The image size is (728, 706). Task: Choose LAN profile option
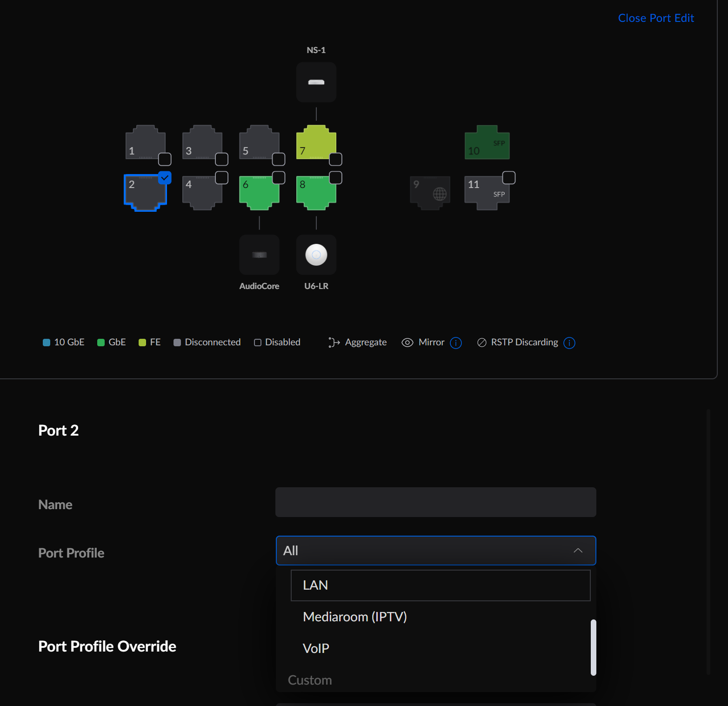point(441,585)
